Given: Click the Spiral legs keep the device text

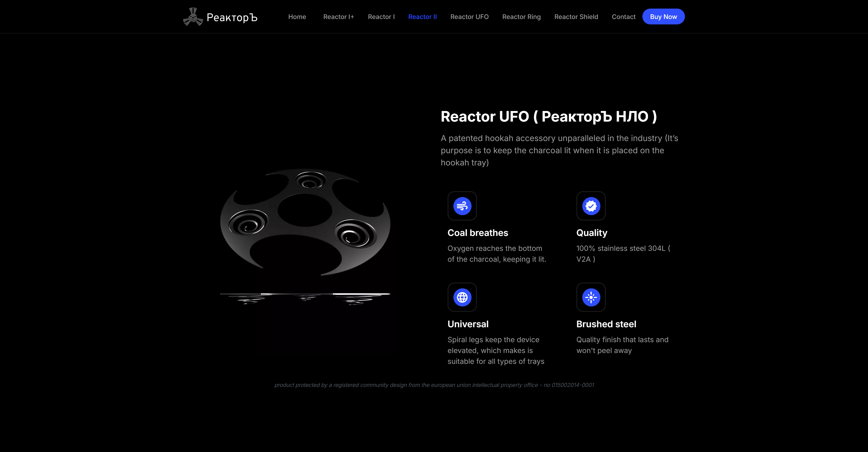Looking at the screenshot, I should click(x=496, y=350).
